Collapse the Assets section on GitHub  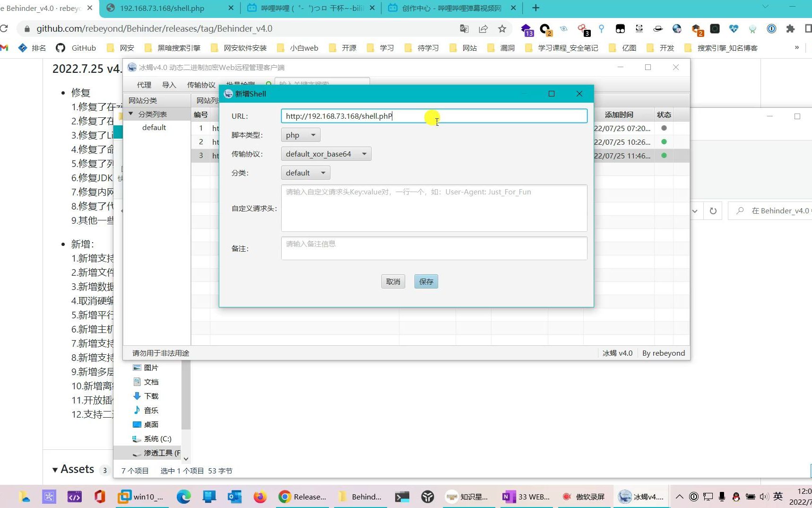pos(55,470)
